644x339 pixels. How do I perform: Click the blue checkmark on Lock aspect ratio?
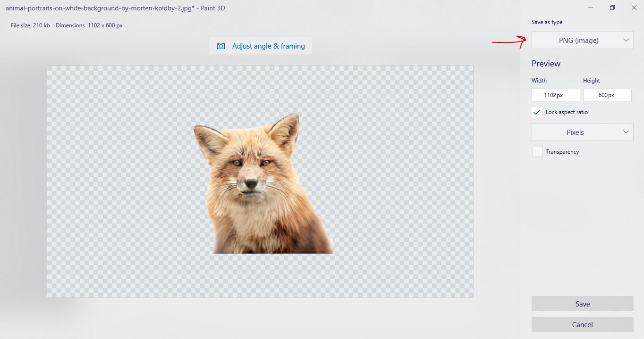coord(537,112)
